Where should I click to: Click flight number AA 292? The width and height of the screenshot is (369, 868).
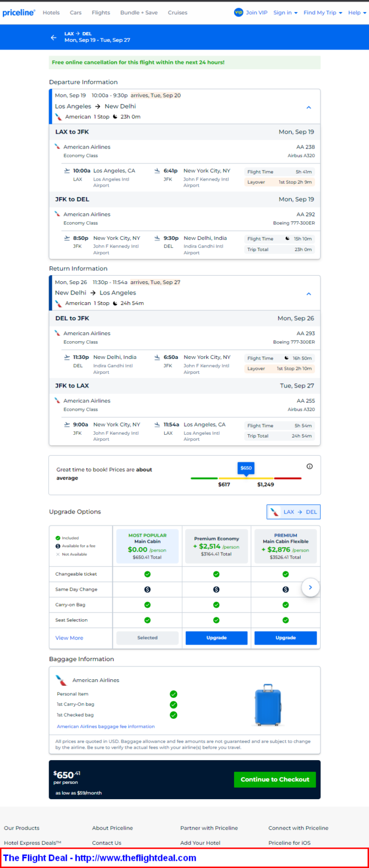pos(306,215)
